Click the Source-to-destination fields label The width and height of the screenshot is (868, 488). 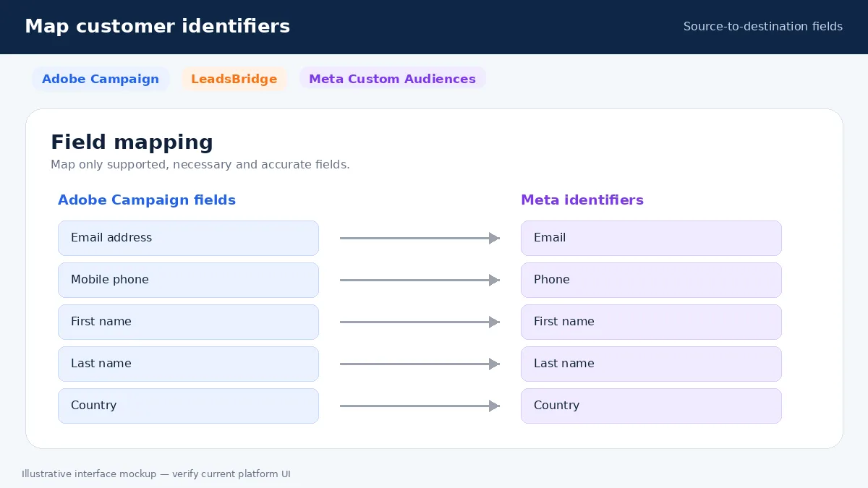(763, 27)
